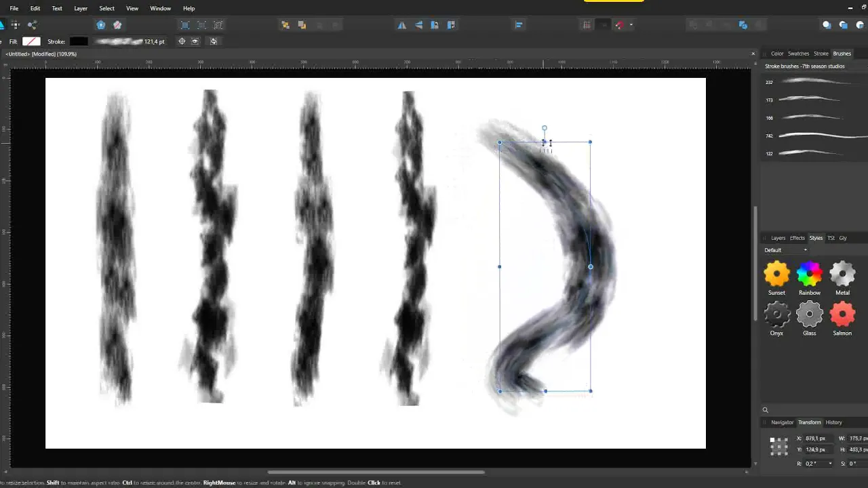Switch to the Layers tab
This screenshot has height=488, width=868.
click(x=778, y=238)
